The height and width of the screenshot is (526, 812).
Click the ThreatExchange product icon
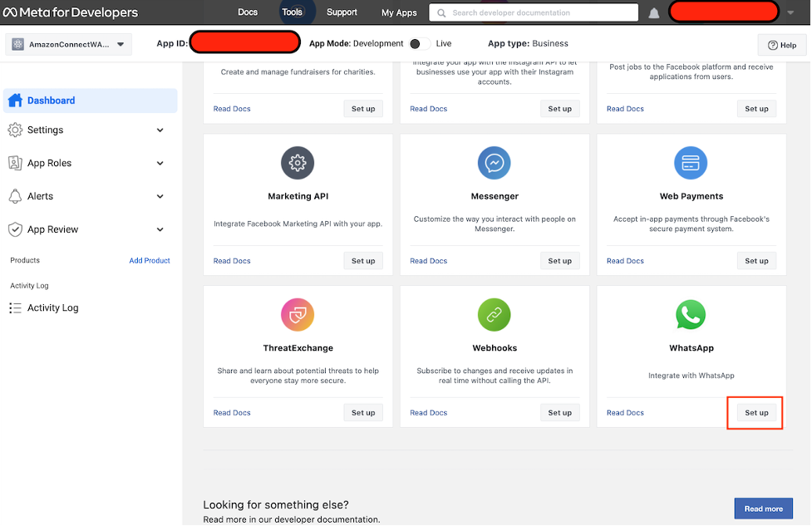tap(298, 315)
